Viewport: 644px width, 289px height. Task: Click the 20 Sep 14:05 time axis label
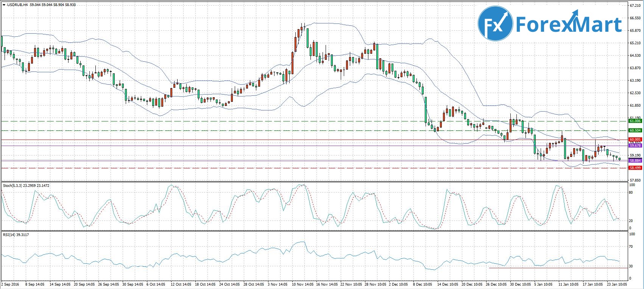pos(85,284)
